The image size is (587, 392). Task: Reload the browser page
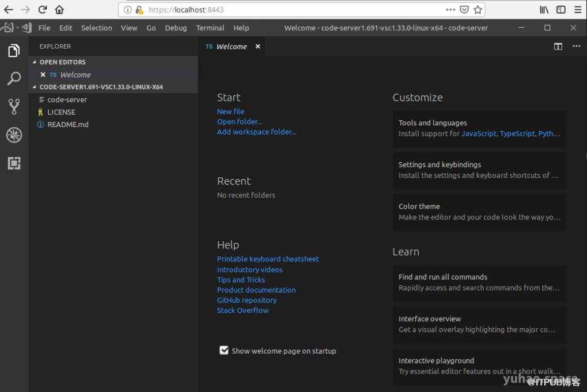[x=42, y=10]
